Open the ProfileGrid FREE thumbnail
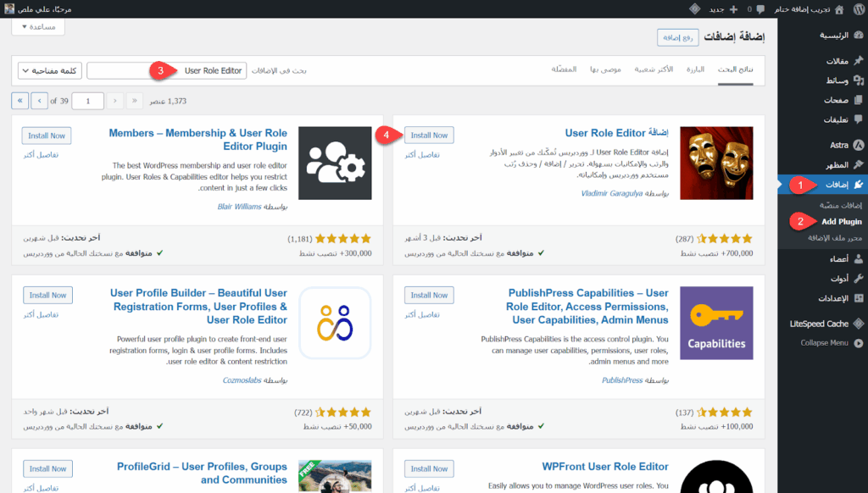The height and width of the screenshot is (493, 868). pos(335,476)
